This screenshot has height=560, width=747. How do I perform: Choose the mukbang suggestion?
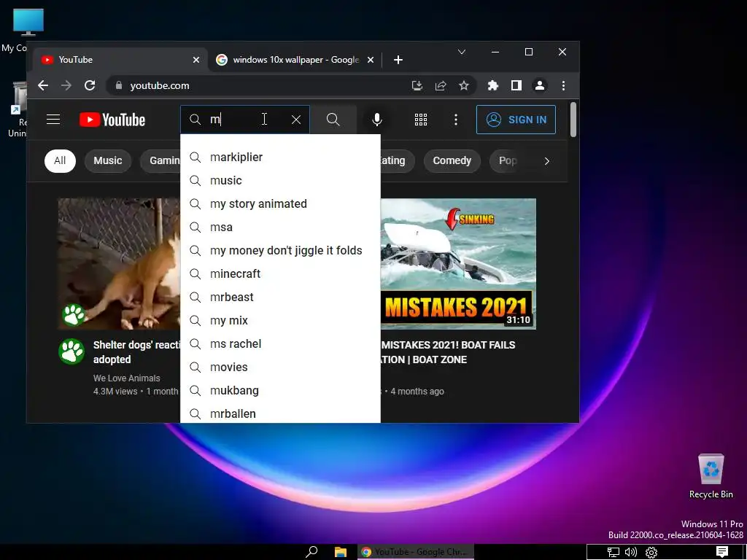281,391
